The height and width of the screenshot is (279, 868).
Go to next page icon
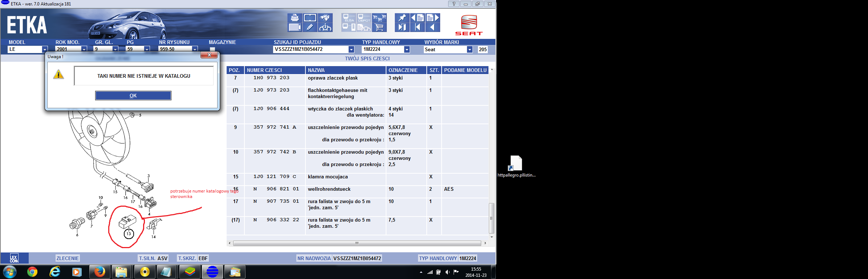tap(433, 18)
